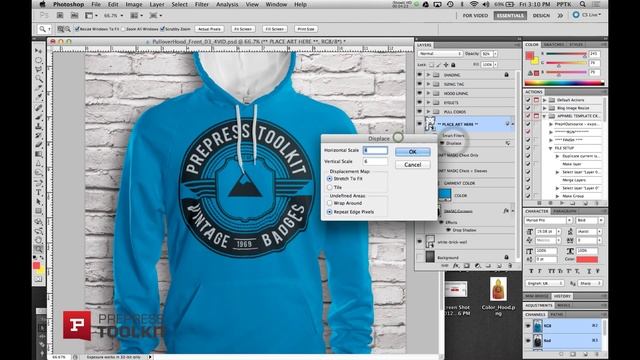Collapse the FILE SETUP action
The height and width of the screenshot is (360, 640).
pos(551,148)
